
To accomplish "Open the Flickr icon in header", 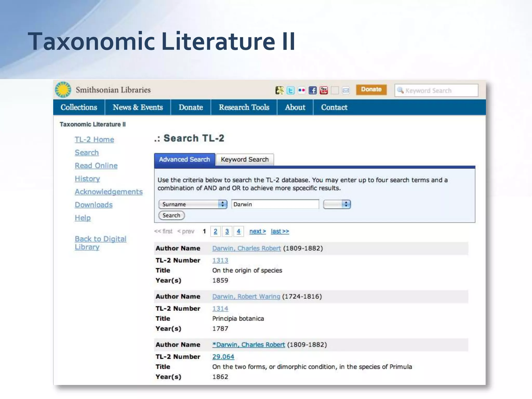I will [302, 90].
